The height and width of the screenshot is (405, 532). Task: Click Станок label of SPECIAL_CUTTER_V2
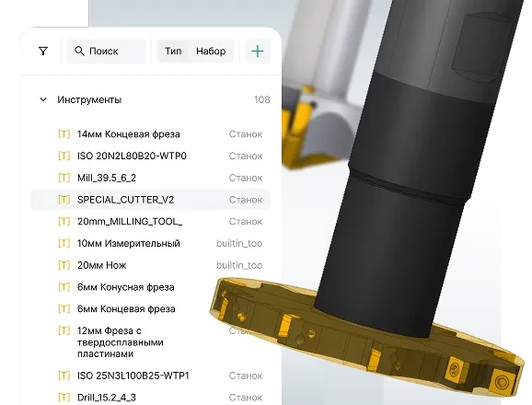246,200
